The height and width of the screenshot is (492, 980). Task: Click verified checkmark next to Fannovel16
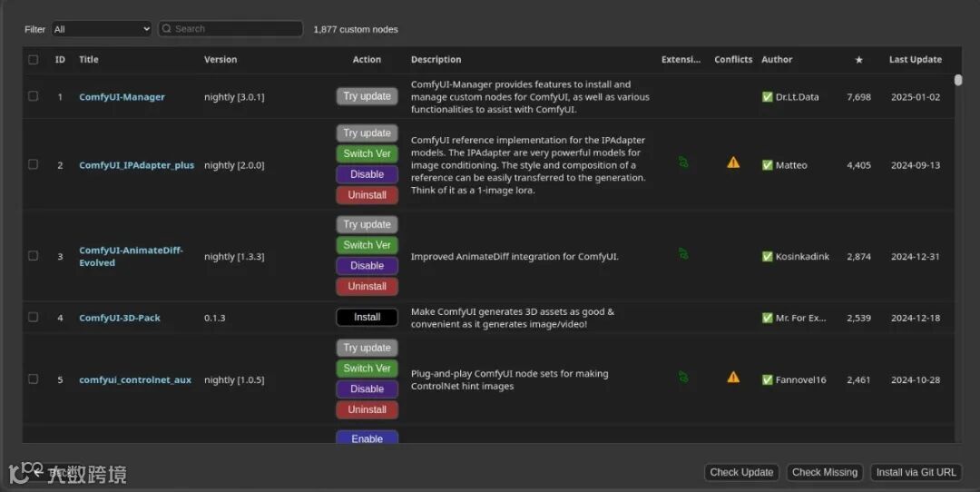coord(767,379)
